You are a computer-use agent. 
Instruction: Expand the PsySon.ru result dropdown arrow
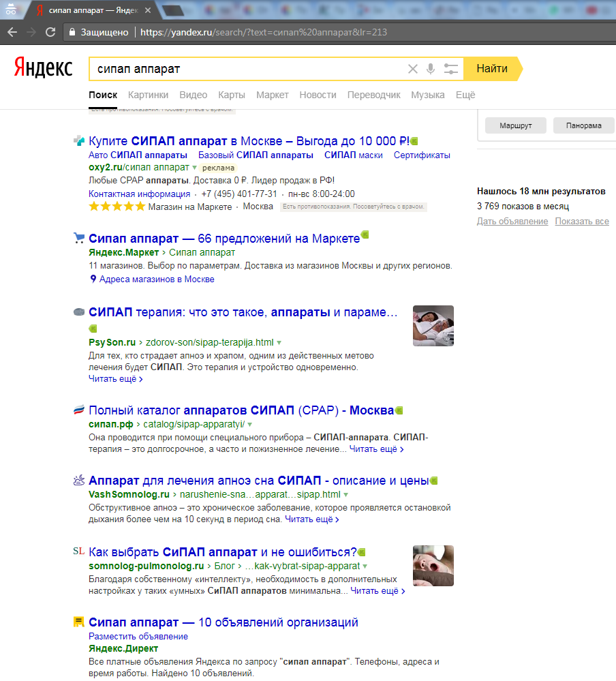(279, 343)
